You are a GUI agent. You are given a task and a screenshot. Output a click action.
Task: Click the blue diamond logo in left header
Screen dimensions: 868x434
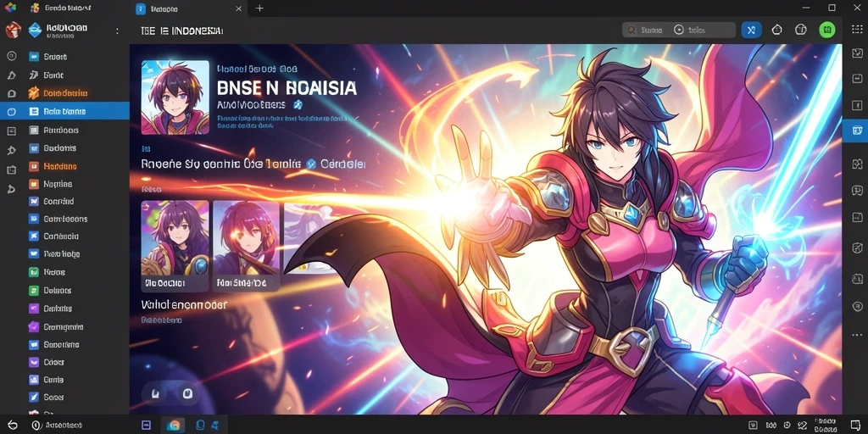pos(35,30)
